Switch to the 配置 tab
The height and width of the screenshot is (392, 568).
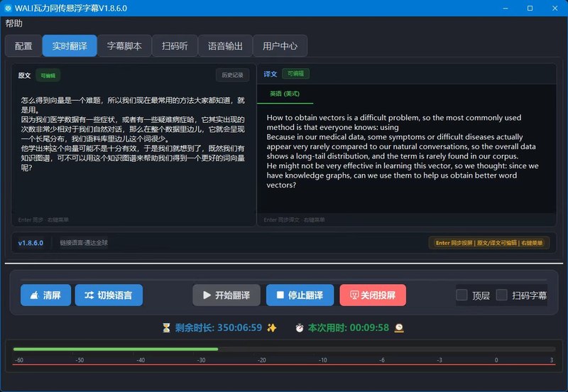pos(23,46)
